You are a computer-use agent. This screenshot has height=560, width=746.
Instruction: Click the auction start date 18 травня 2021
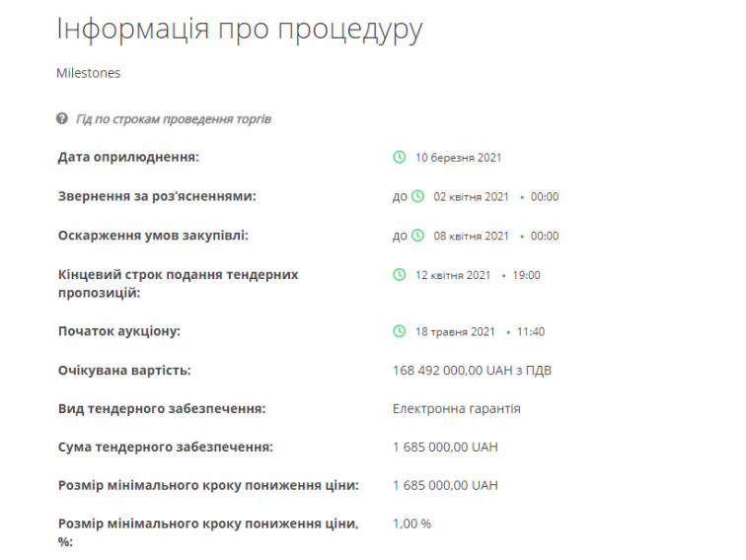[454, 331]
